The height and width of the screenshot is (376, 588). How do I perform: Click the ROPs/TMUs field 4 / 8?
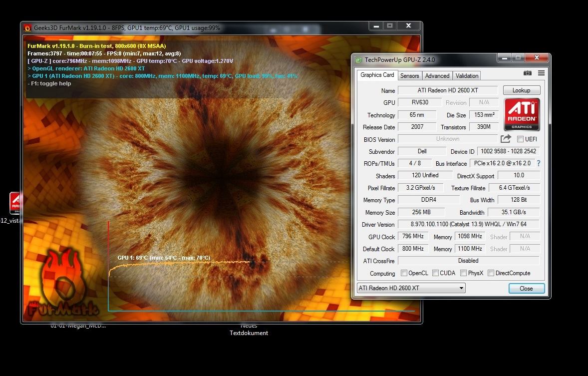tap(415, 163)
